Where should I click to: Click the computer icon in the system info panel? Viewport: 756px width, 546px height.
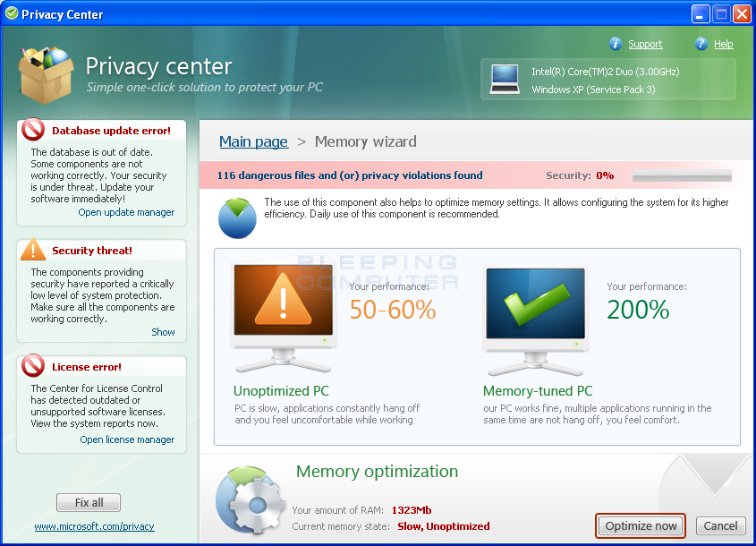[505, 79]
